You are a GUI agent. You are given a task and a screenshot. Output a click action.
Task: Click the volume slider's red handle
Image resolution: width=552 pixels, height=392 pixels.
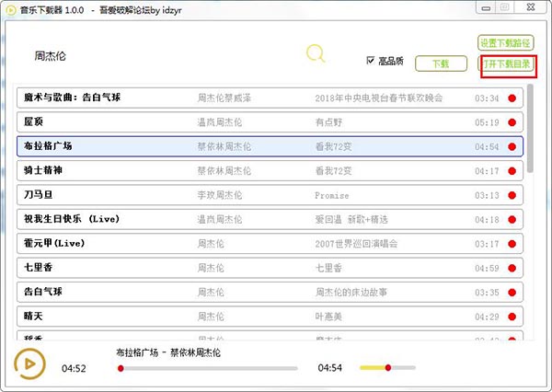(x=388, y=368)
